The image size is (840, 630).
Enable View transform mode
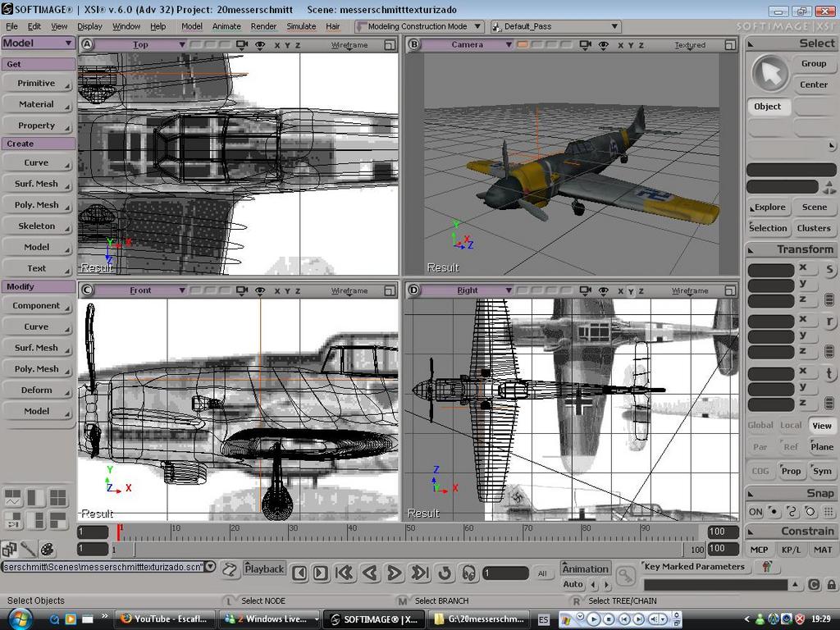[822, 426]
